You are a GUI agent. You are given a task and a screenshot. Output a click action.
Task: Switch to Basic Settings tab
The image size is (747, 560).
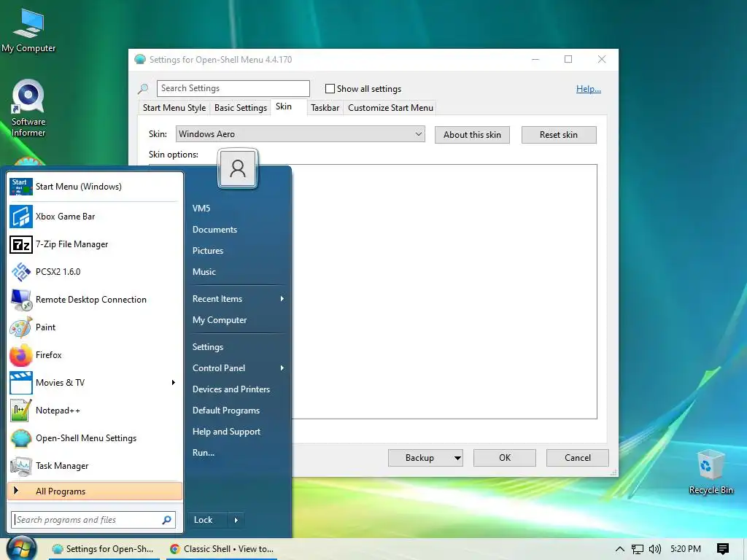pos(241,108)
